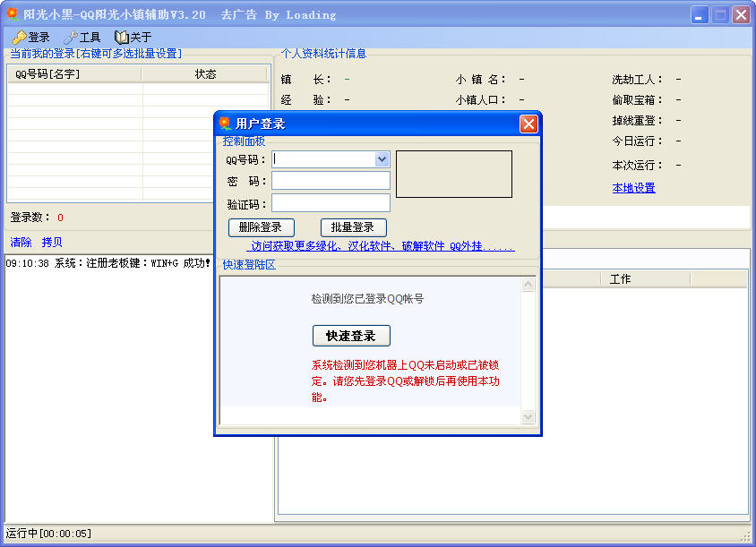Click the quick login area scroll up arrow
The image size is (756, 547).
pos(528,285)
